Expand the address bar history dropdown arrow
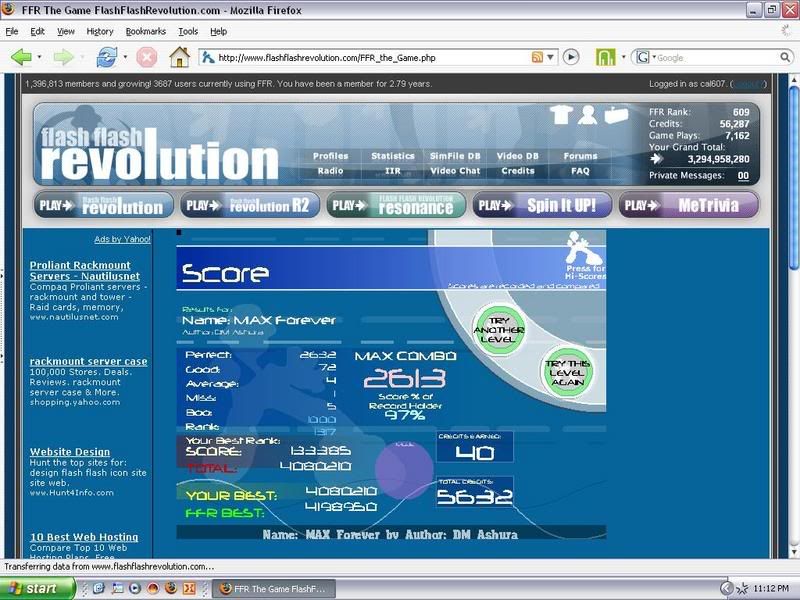 [x=551, y=57]
